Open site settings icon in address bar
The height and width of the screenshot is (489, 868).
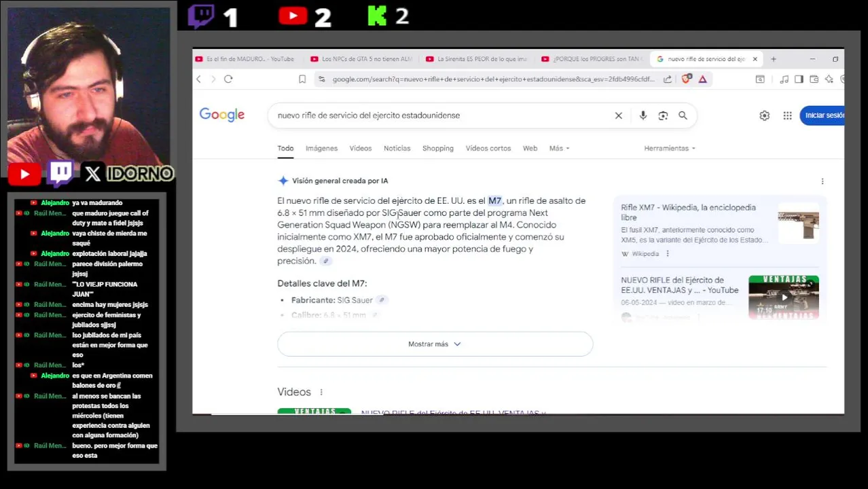pos(321,79)
